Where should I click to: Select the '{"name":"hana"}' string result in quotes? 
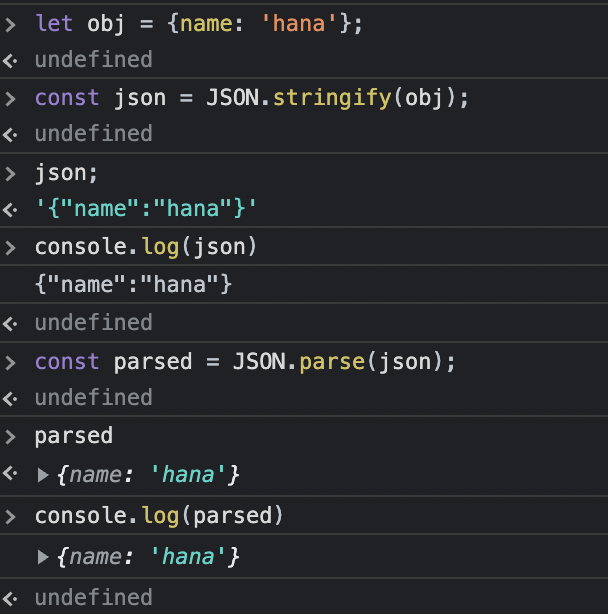point(146,208)
